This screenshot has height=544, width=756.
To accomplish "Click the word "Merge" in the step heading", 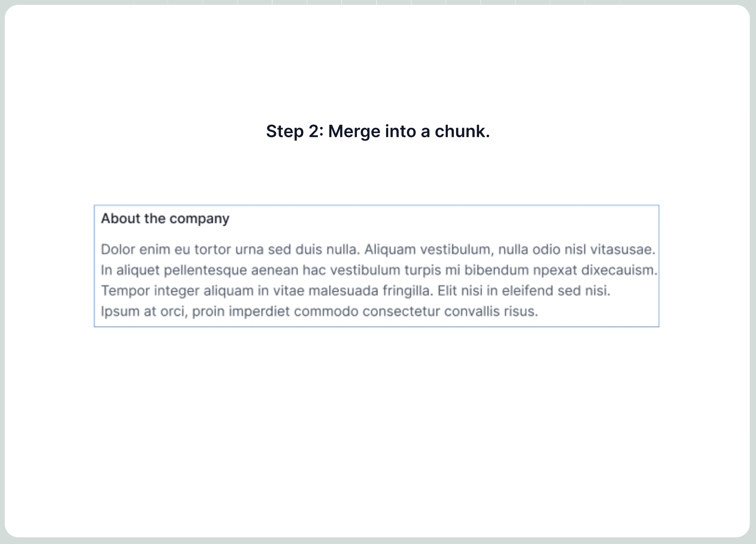I will tap(354, 132).
